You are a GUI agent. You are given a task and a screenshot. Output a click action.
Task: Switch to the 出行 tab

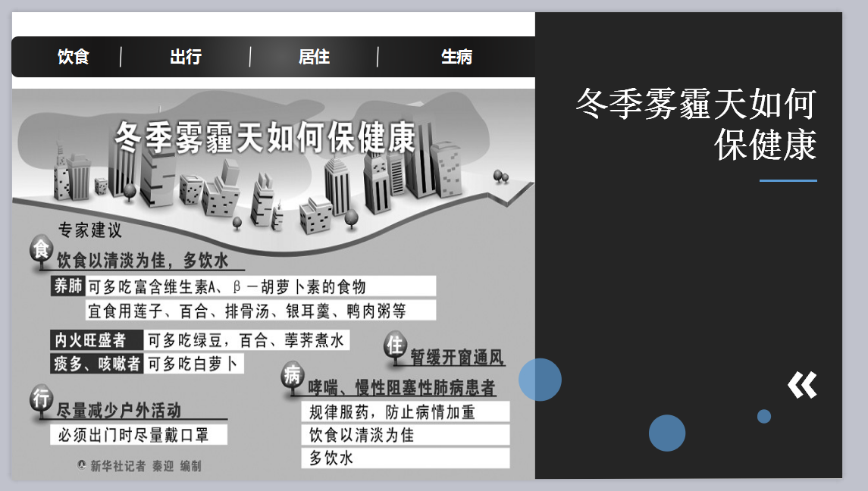coord(186,57)
